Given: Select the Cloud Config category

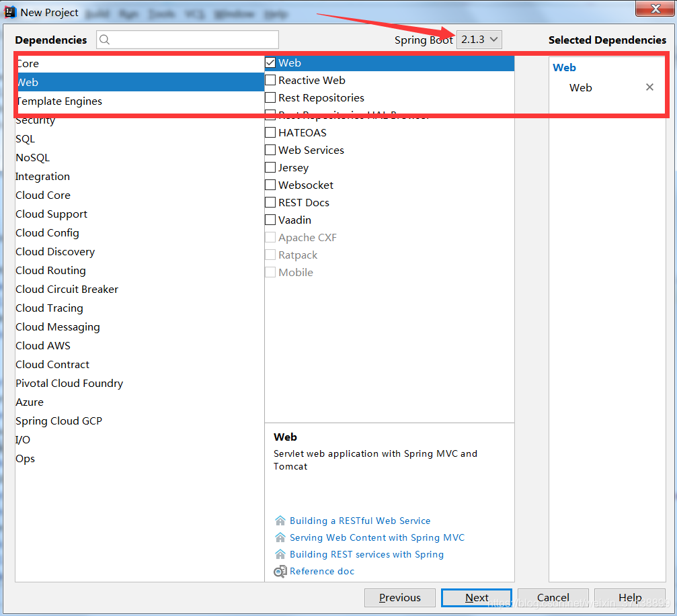Looking at the screenshot, I should (x=139, y=233).
